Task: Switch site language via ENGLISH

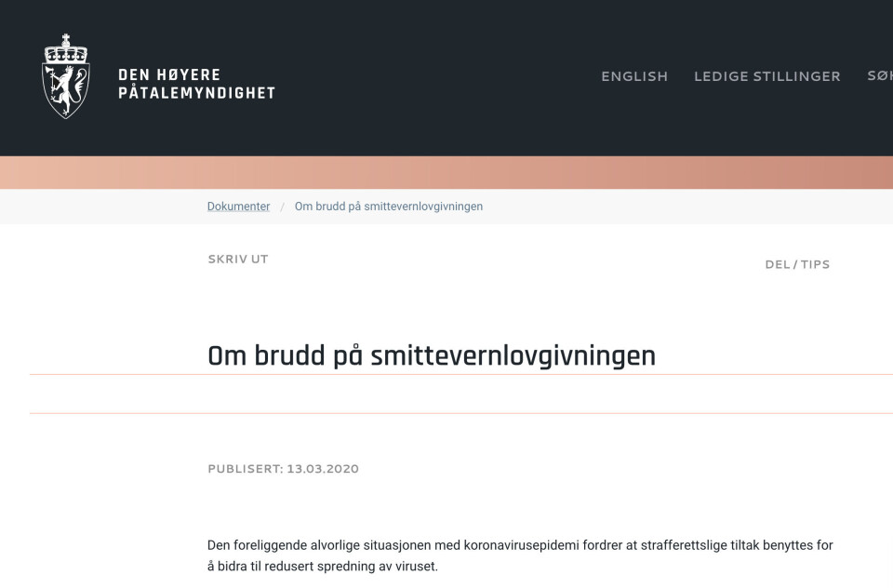Action: (634, 76)
